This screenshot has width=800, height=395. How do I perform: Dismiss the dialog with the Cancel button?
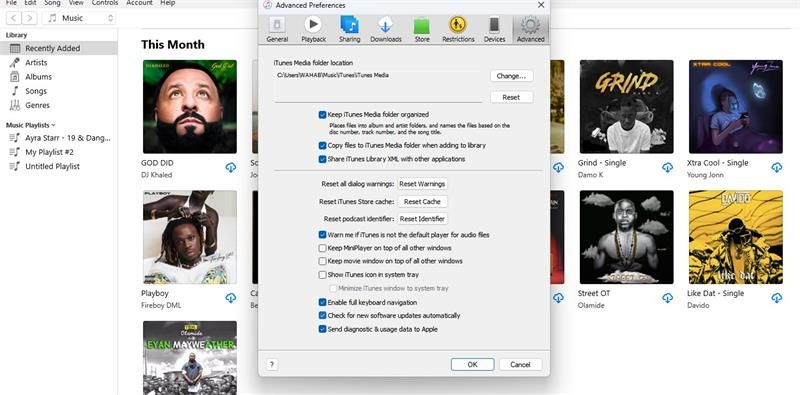point(520,364)
